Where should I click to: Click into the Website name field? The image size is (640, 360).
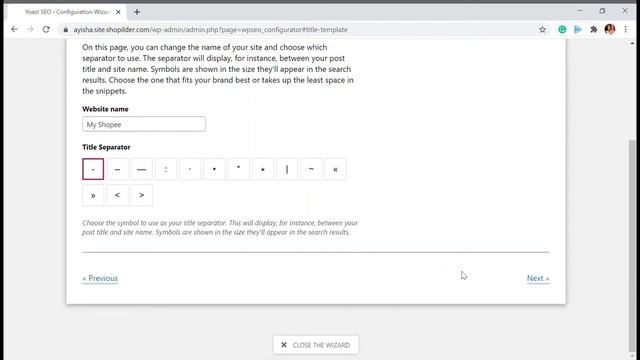[x=144, y=124]
